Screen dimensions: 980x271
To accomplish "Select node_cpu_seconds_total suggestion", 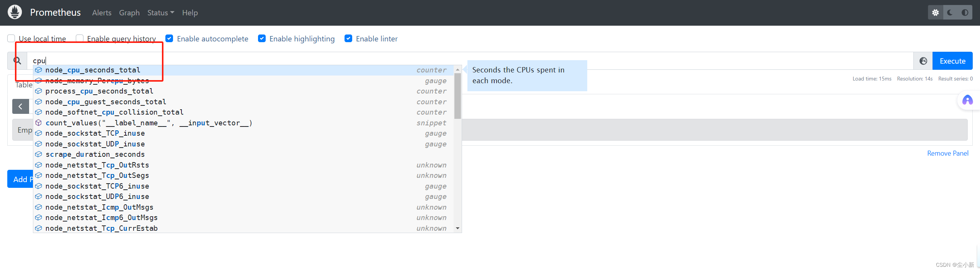I will pos(243,70).
